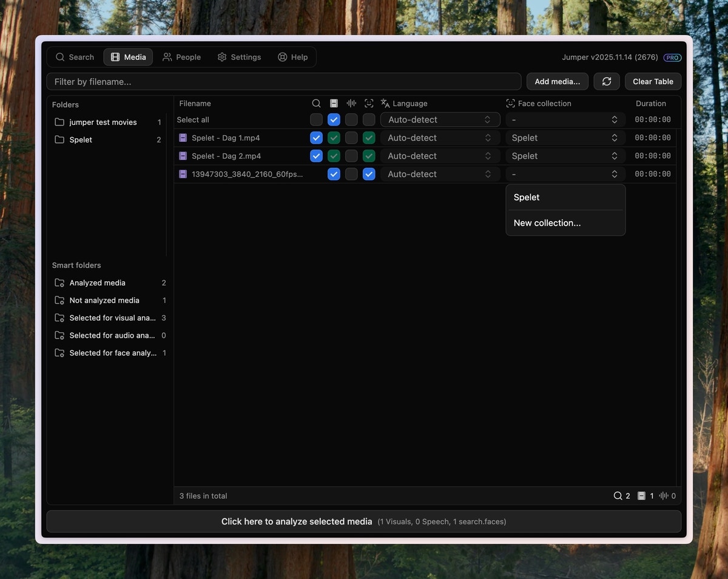
Task: Click the visual analysis film column icon
Action: (334, 104)
